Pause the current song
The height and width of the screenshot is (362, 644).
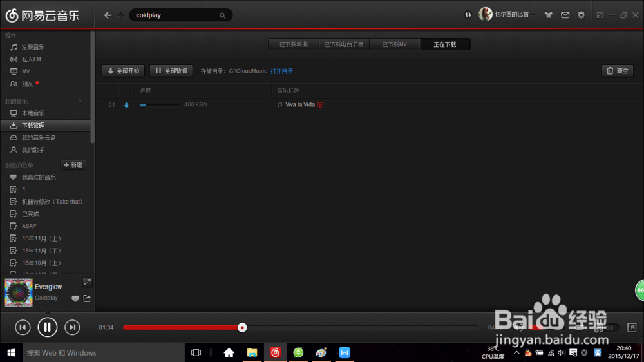tap(47, 327)
